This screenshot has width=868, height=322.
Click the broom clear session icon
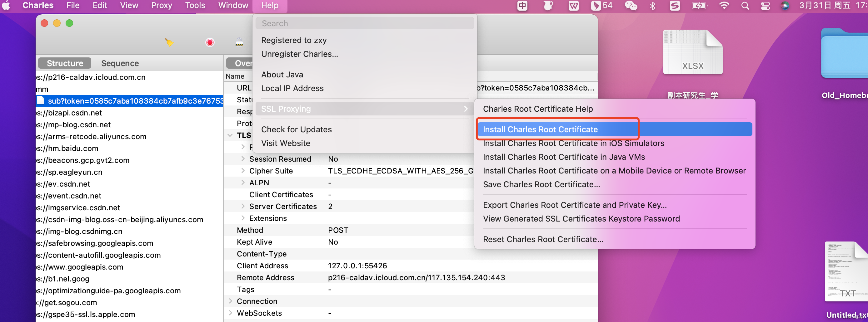click(169, 42)
